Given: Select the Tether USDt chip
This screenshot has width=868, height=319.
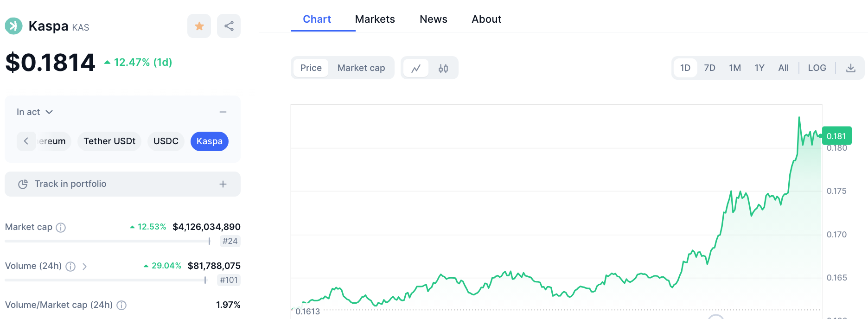Looking at the screenshot, I should point(109,141).
